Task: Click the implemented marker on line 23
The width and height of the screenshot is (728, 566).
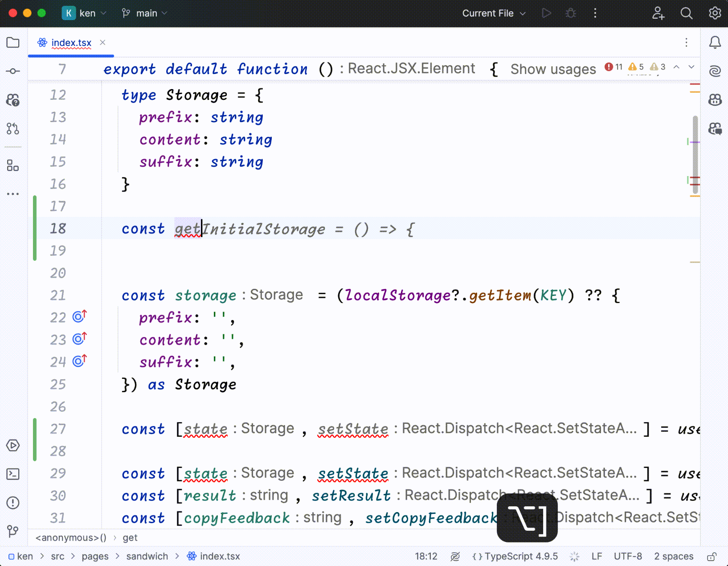Action: 80,339
